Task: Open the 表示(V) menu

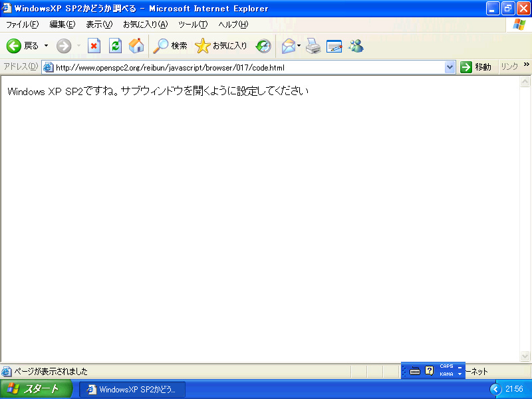Action: [99, 25]
